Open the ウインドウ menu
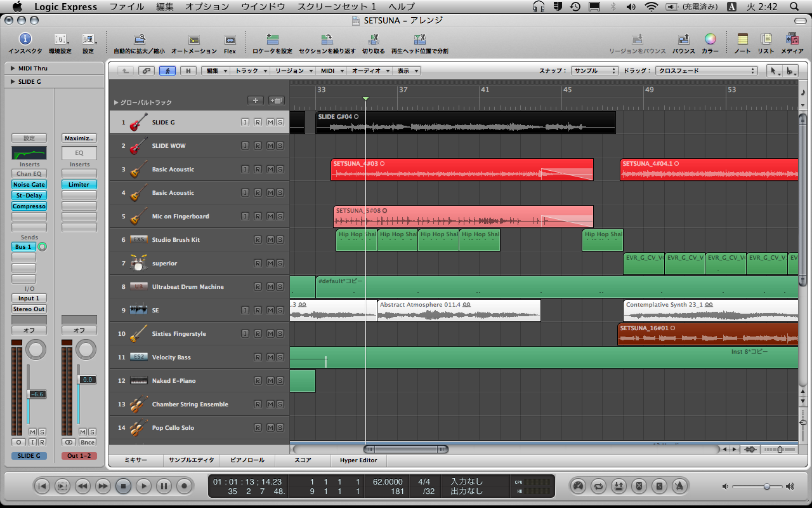Image resolution: width=812 pixels, height=508 pixels. [263, 6]
